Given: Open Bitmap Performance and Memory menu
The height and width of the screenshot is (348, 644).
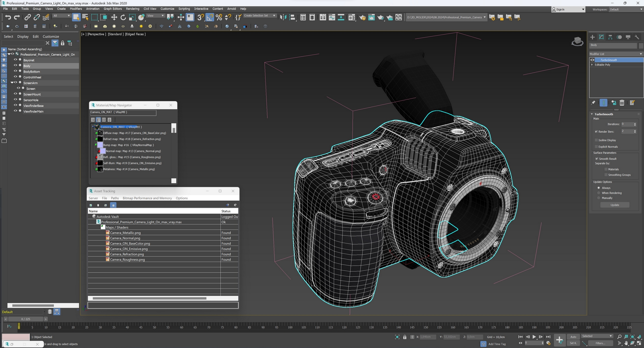Looking at the screenshot, I should click(147, 198).
